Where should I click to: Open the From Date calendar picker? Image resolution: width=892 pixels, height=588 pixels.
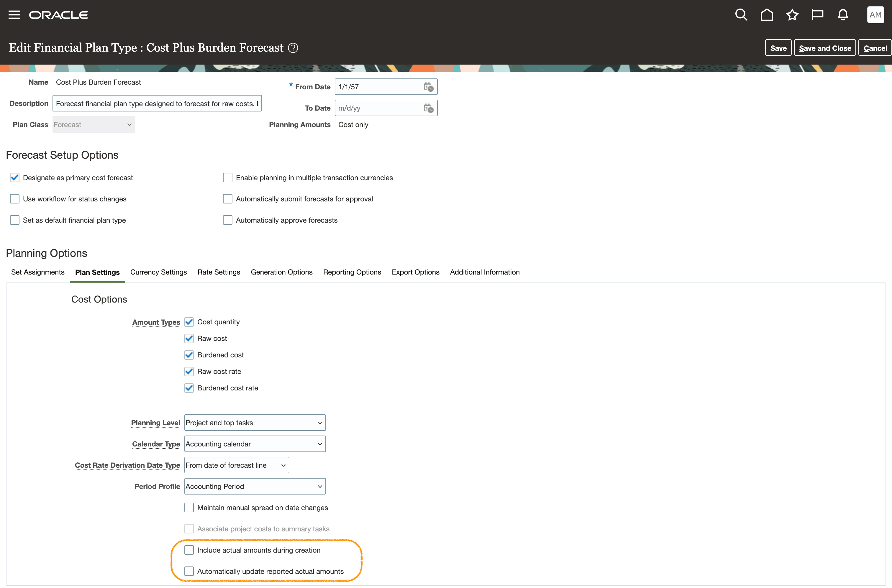pyautogui.click(x=428, y=87)
